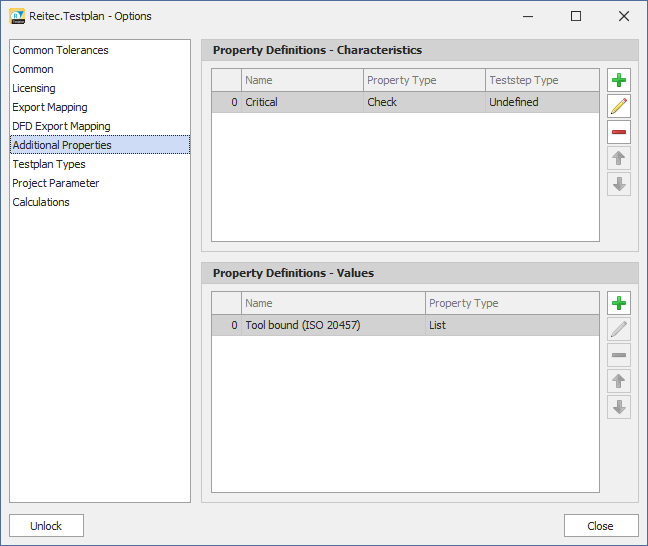
Task: Remove the selected Characteristics property definition
Action: [619, 133]
